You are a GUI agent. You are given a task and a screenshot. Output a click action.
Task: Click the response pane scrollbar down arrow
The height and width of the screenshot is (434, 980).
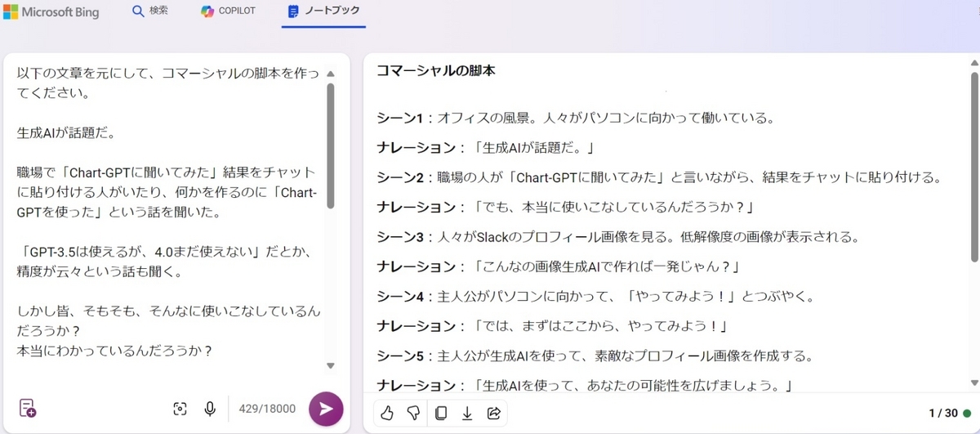click(974, 382)
